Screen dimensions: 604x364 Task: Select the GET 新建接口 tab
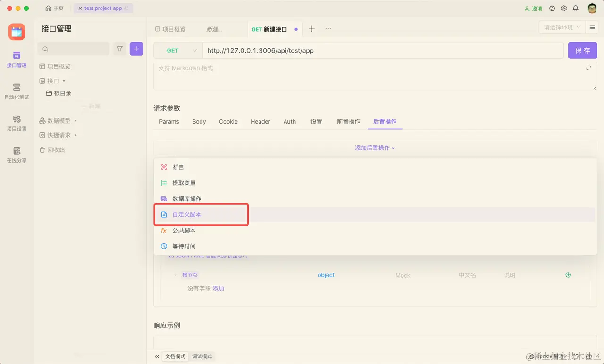[275, 29]
